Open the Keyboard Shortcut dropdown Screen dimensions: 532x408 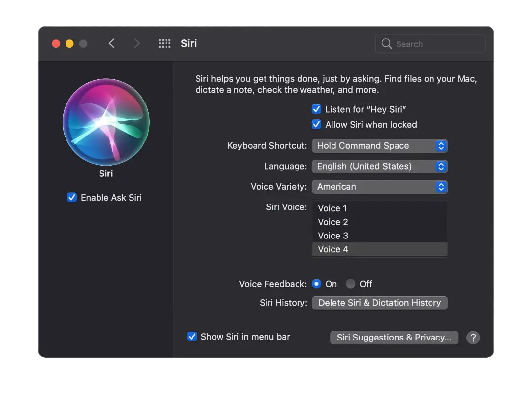(x=380, y=146)
